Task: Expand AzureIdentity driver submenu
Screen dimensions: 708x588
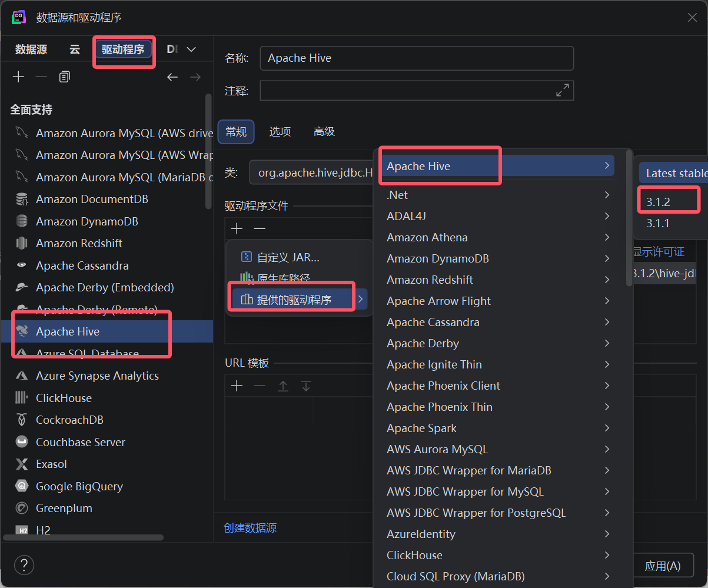Action: point(607,534)
